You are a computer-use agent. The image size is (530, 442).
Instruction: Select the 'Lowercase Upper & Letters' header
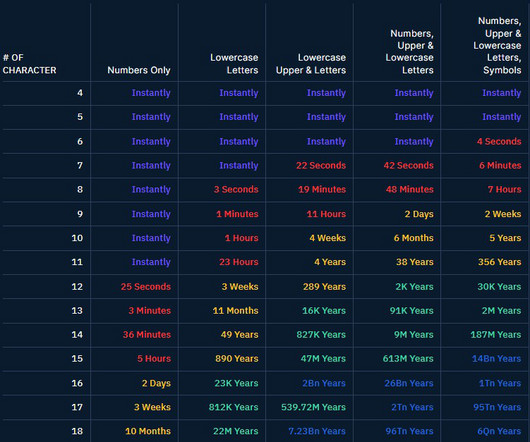[x=311, y=64]
